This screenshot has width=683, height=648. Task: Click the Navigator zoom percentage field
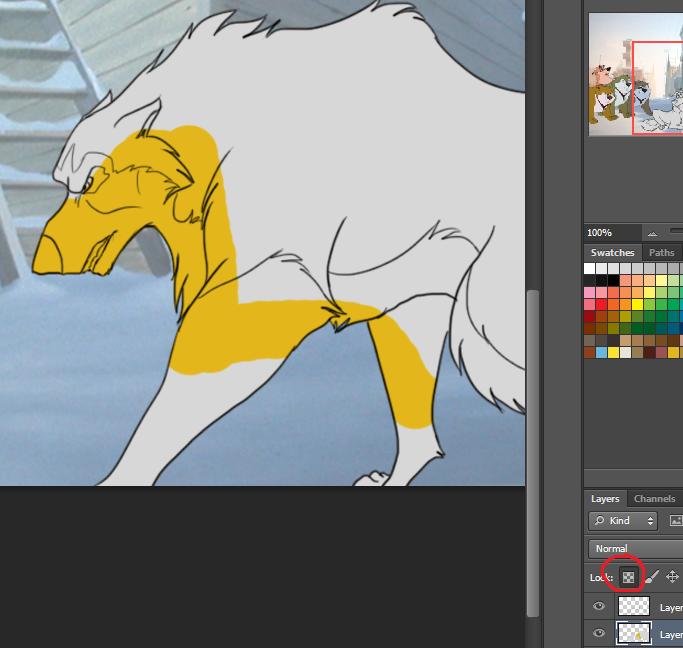(612, 233)
